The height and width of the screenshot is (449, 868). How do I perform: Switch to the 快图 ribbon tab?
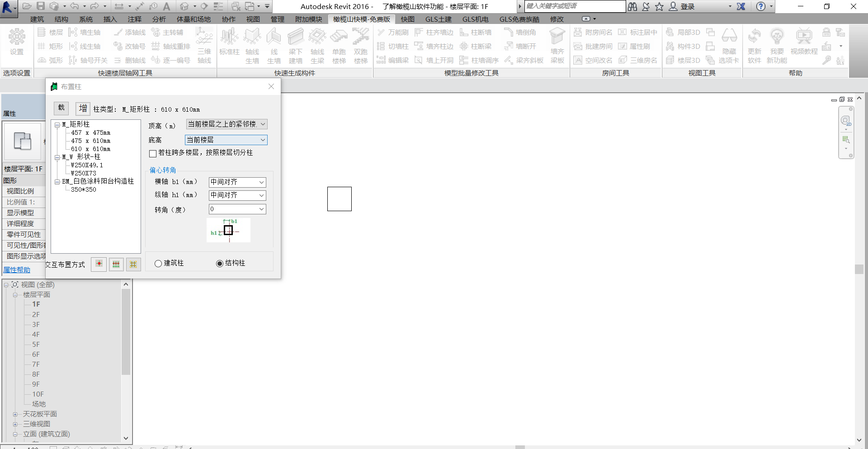pos(408,19)
